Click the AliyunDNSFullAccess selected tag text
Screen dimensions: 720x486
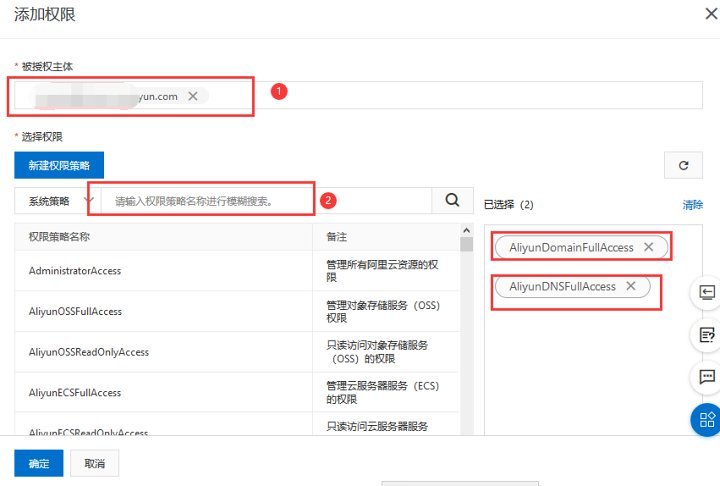[x=562, y=287]
